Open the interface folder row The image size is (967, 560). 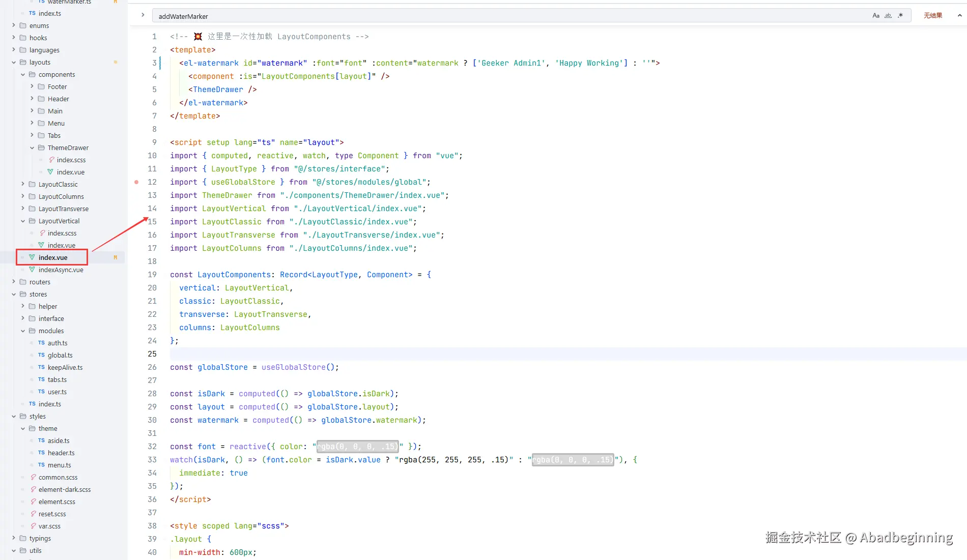click(63, 318)
